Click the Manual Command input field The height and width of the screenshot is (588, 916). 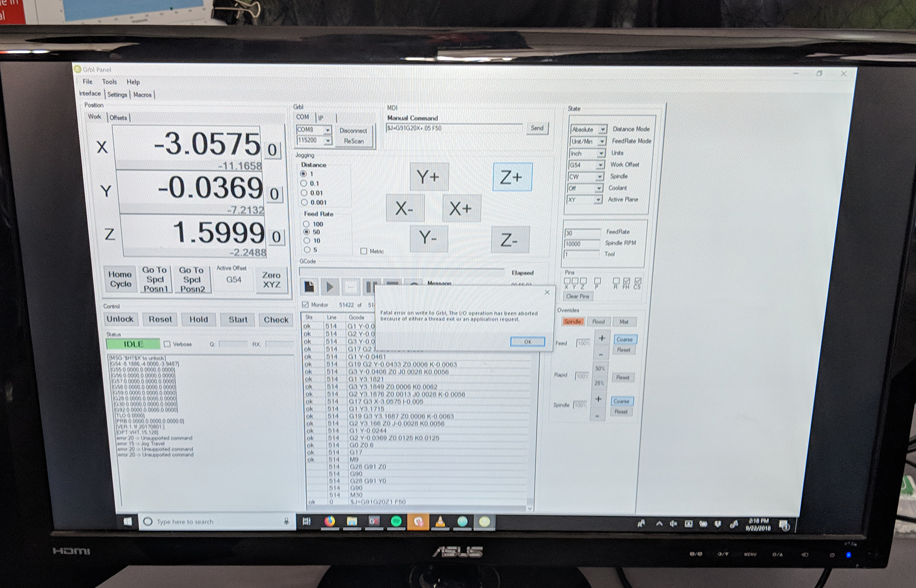coord(453,128)
